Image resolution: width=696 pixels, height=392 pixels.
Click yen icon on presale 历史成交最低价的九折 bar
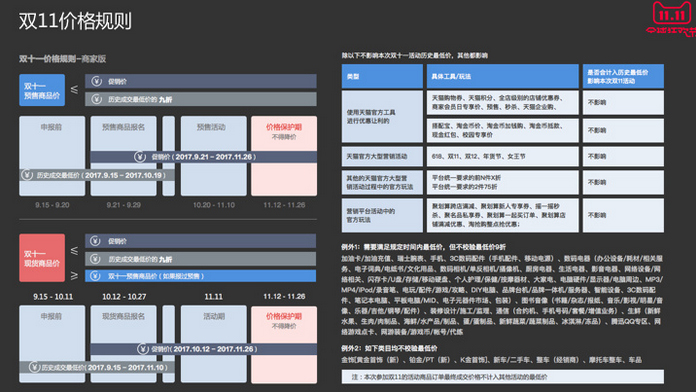pyautogui.click(x=96, y=99)
